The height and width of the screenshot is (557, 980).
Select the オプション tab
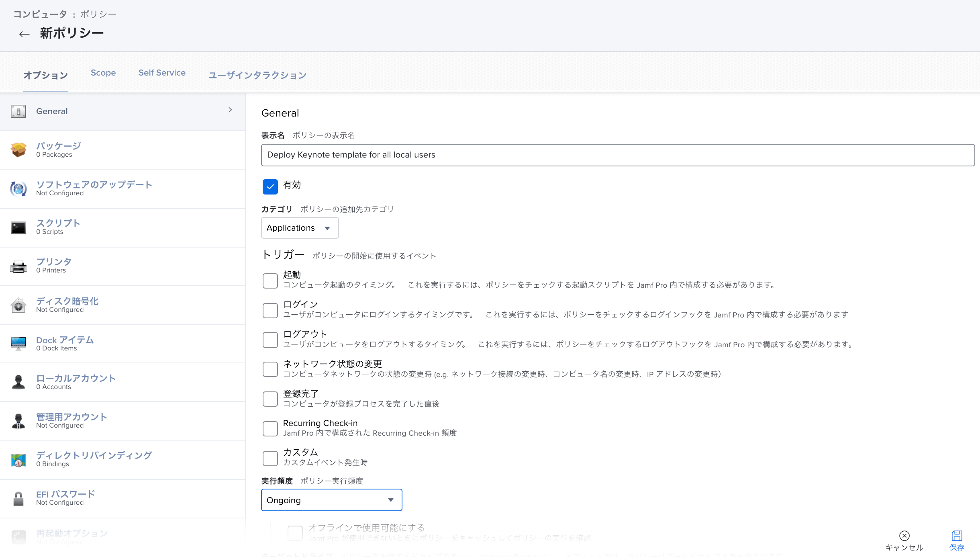point(46,75)
